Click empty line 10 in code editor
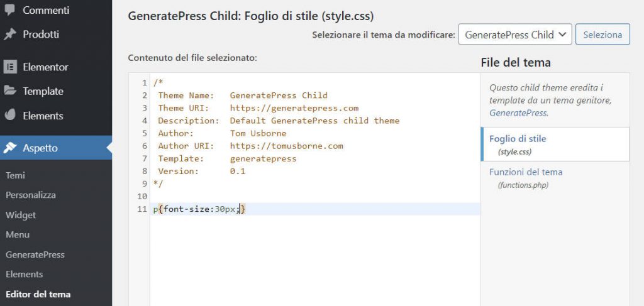This screenshot has width=644, height=306. coord(314,196)
